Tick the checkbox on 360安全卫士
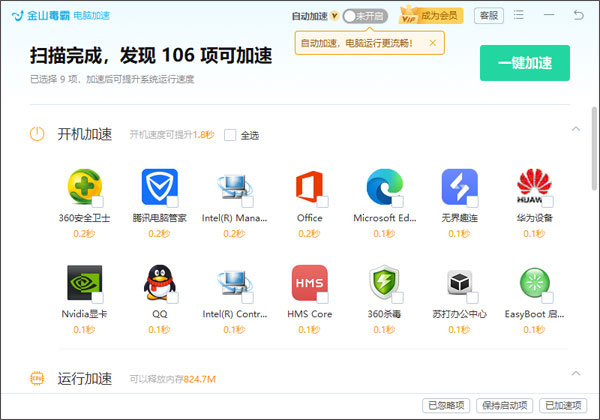600x420 pixels. tap(97, 202)
